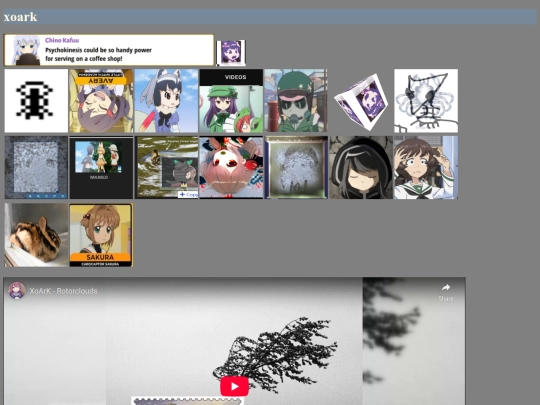Open the brown hamster photo
Screen dimensions: 540x405
[36, 235]
